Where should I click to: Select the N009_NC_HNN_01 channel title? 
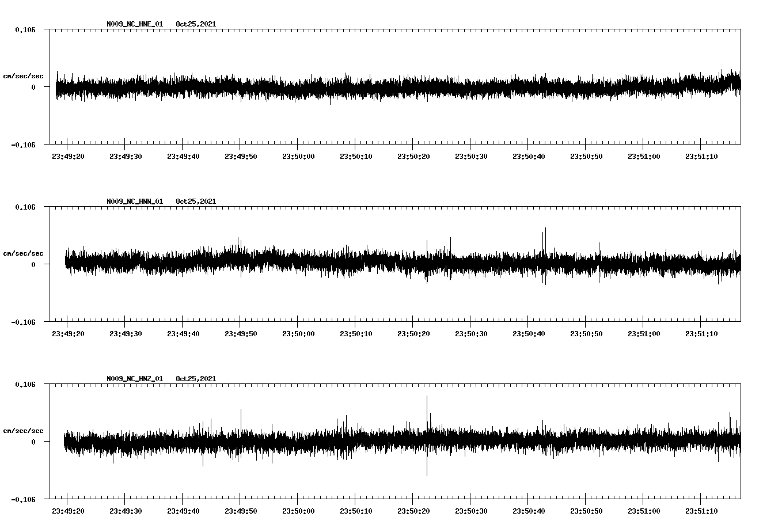135,202
